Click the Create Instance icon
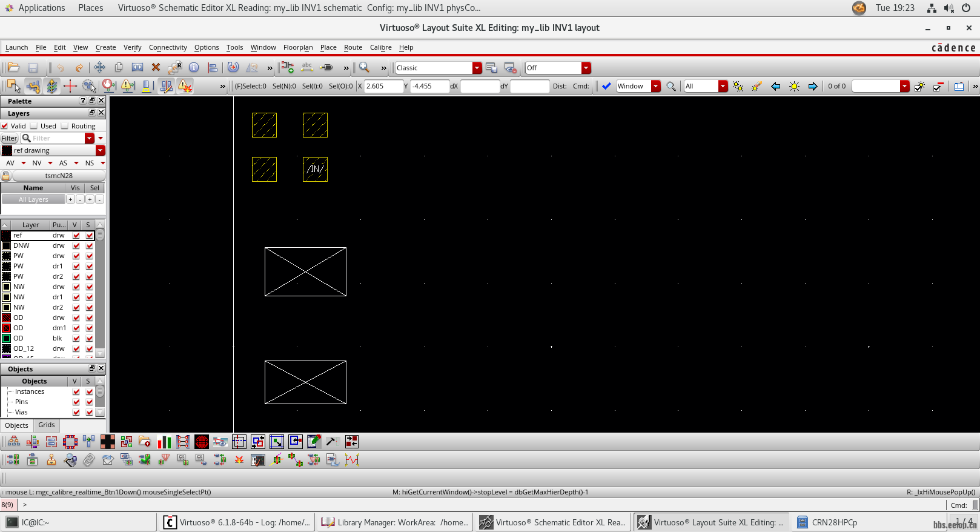The width and height of the screenshot is (980, 532). [288, 67]
